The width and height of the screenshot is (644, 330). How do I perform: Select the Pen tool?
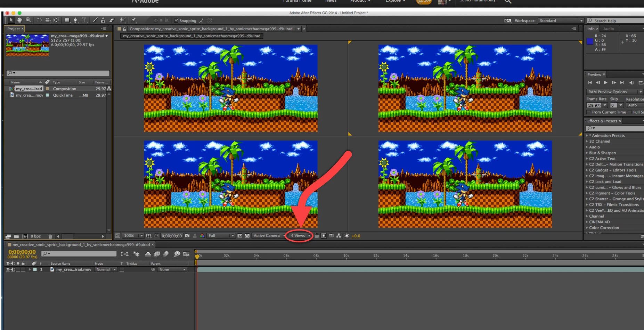point(75,20)
